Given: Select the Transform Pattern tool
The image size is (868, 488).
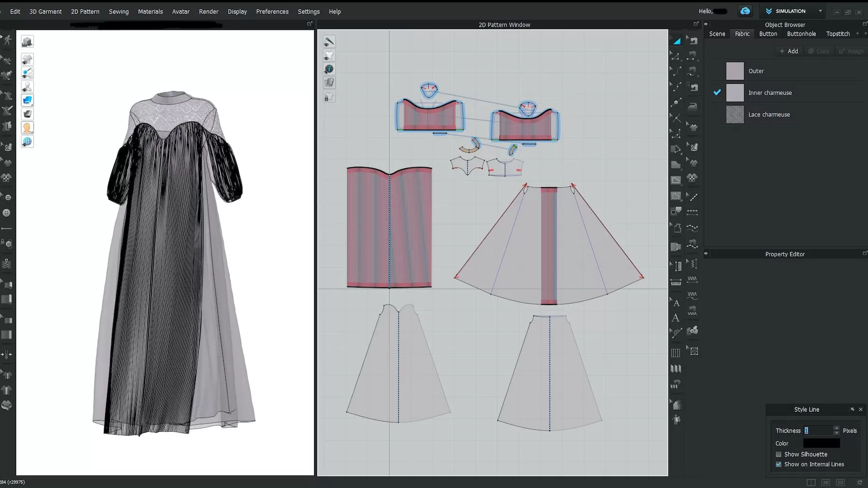Looking at the screenshot, I should click(676, 40).
